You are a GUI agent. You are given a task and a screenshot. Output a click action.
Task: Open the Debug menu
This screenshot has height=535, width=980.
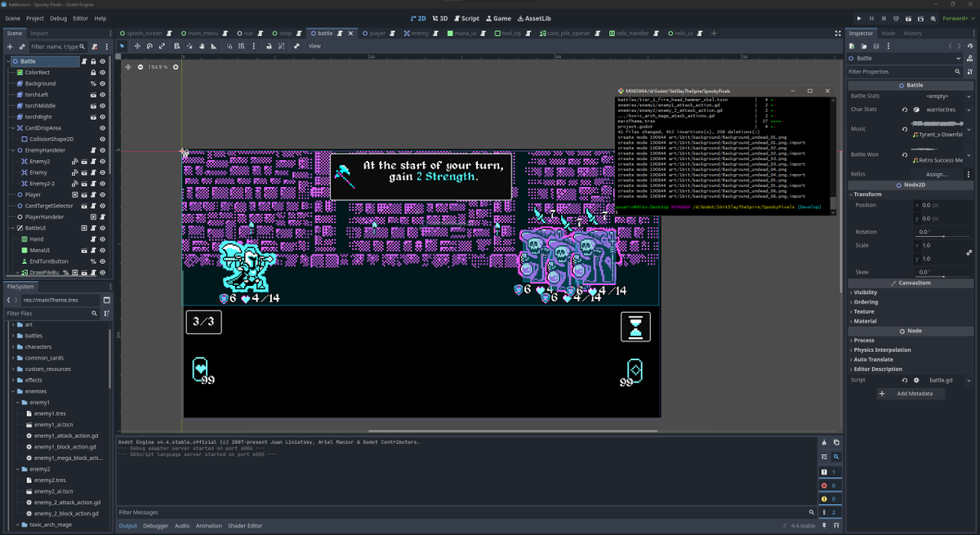point(59,18)
